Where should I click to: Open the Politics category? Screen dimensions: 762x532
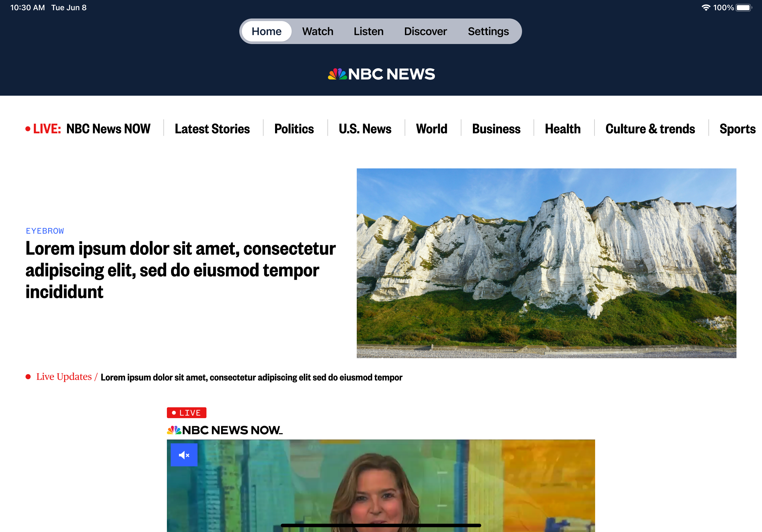pyautogui.click(x=294, y=129)
